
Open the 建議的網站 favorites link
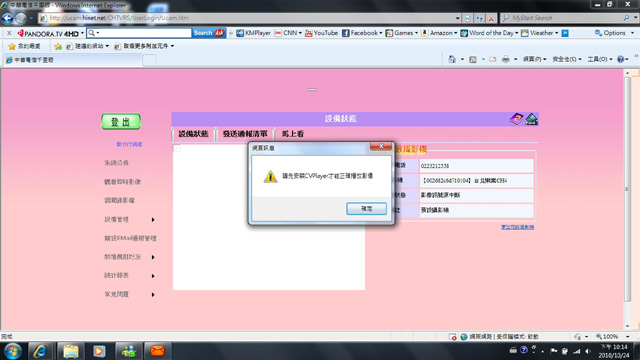[87, 46]
